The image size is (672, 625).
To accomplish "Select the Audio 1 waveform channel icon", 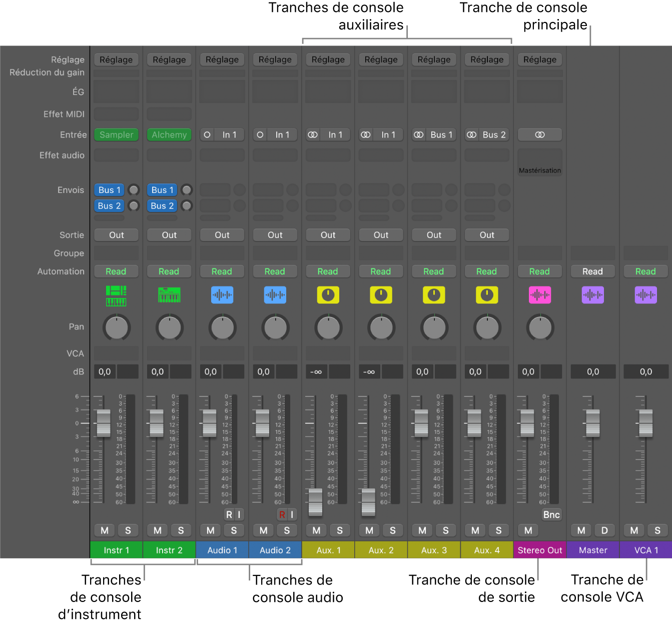I will coord(222,295).
